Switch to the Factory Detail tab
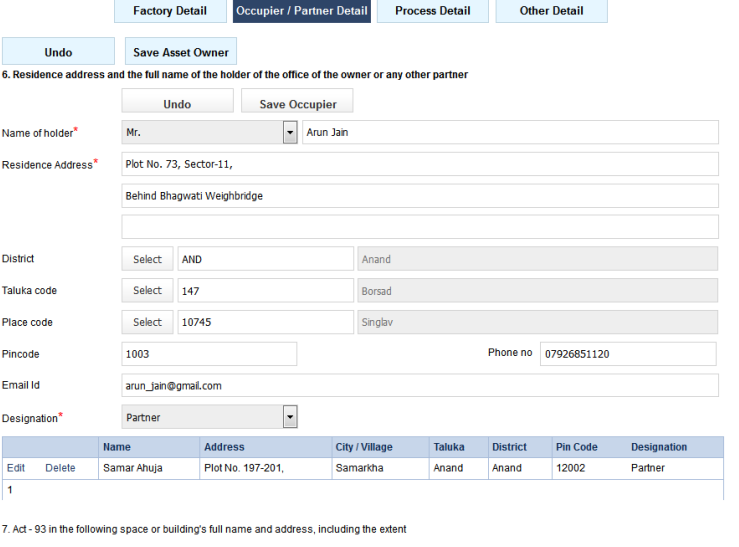Viewport: 739px width, 547px height. [170, 11]
